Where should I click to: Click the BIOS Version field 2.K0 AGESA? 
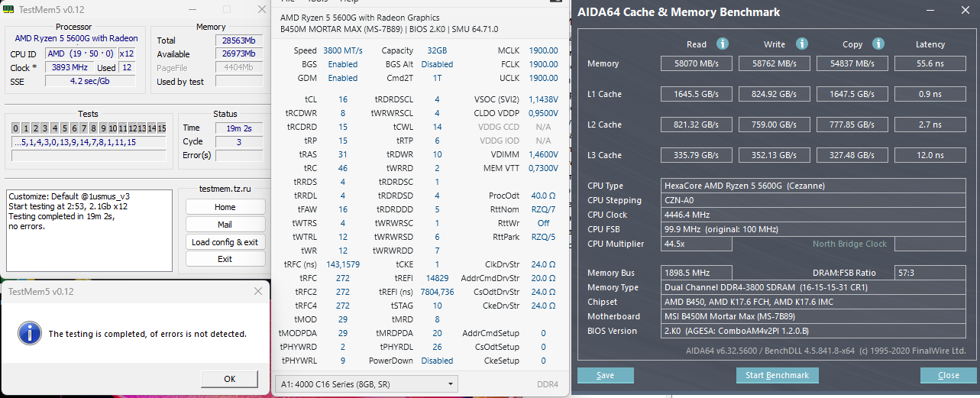point(813,331)
